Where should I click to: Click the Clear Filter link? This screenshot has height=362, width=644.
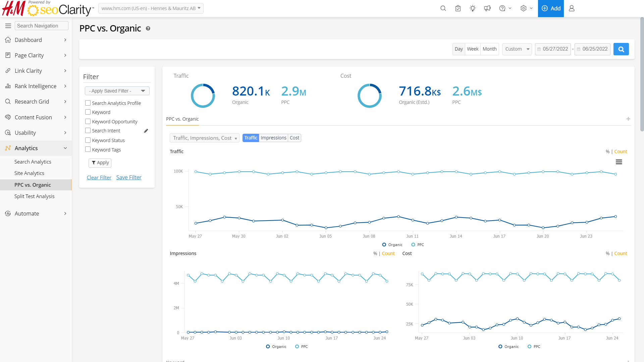(99, 178)
